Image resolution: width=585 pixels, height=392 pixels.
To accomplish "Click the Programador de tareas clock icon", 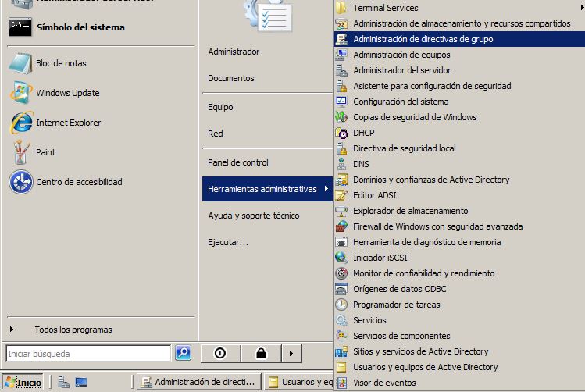I will [x=341, y=305].
